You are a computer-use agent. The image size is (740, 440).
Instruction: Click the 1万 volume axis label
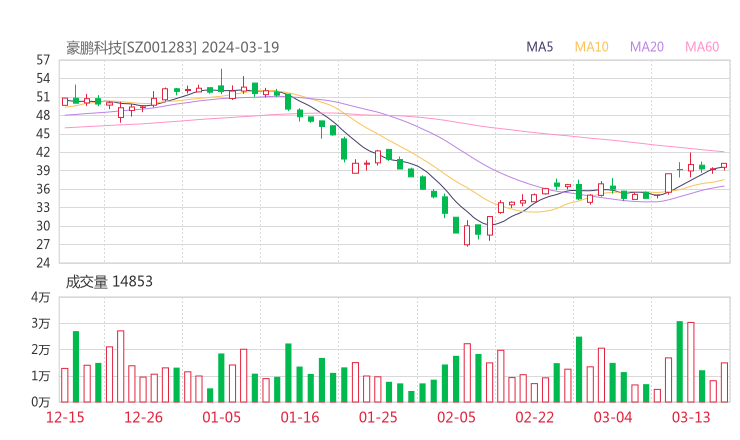[41, 376]
